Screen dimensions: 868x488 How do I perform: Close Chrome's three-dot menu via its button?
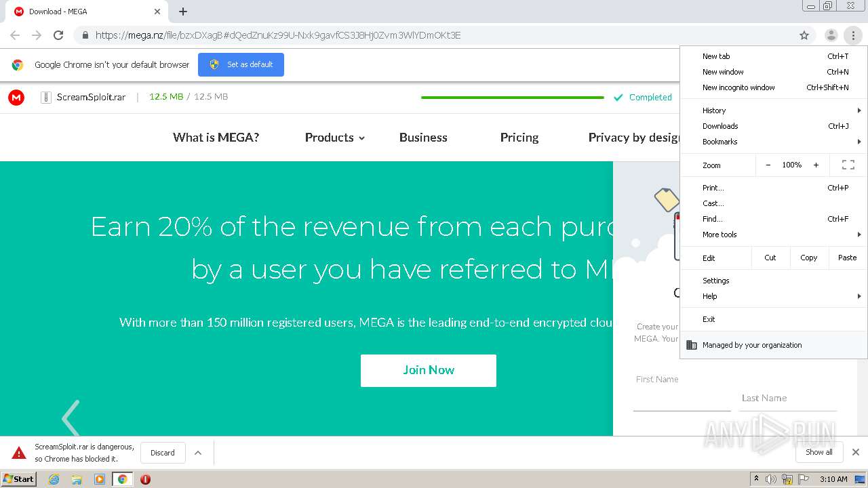pos(852,35)
